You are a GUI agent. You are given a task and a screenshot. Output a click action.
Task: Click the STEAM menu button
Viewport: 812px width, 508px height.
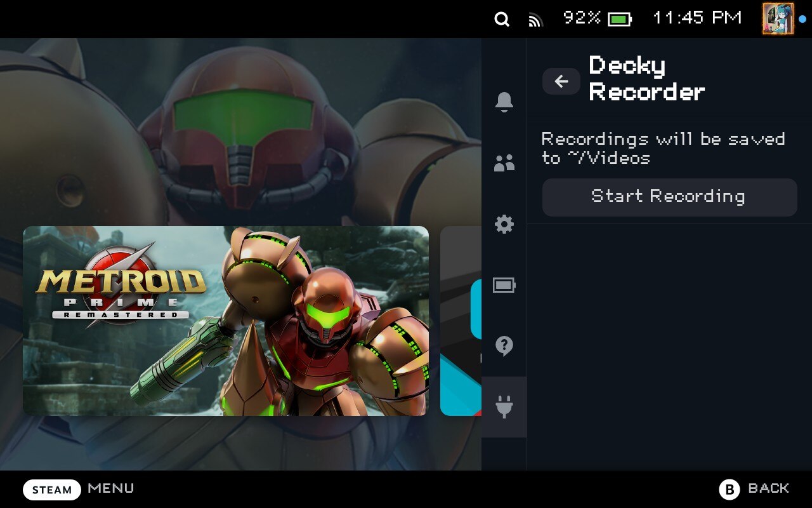[52, 490]
